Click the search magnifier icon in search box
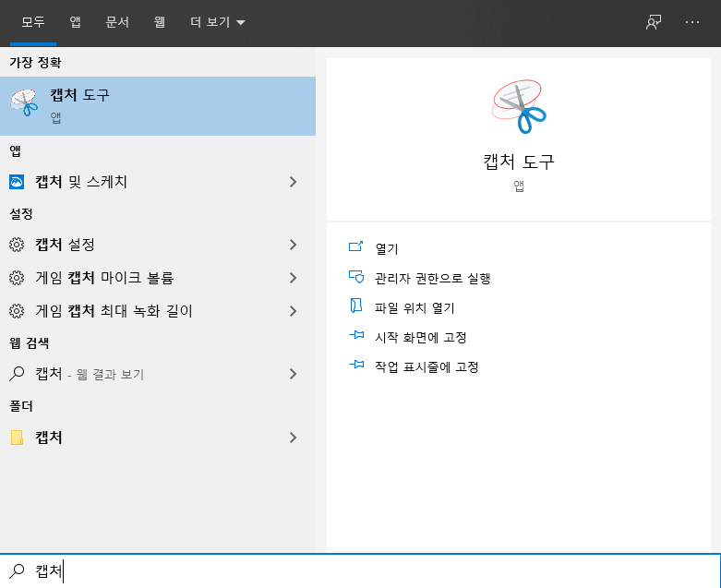 (x=17, y=570)
